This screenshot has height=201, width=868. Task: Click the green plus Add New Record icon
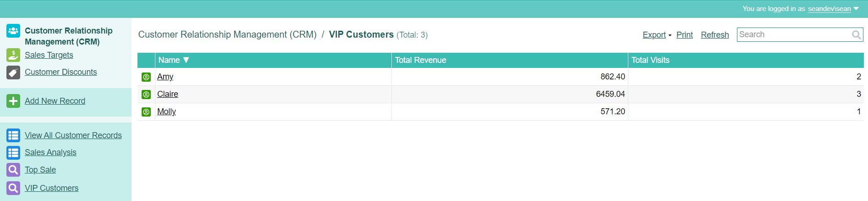(x=13, y=101)
